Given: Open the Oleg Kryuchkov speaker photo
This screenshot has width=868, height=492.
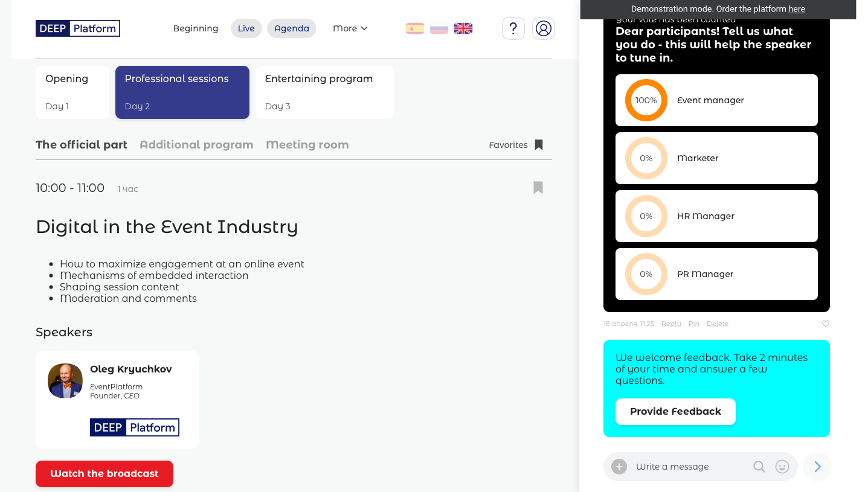Looking at the screenshot, I should 65,381.
